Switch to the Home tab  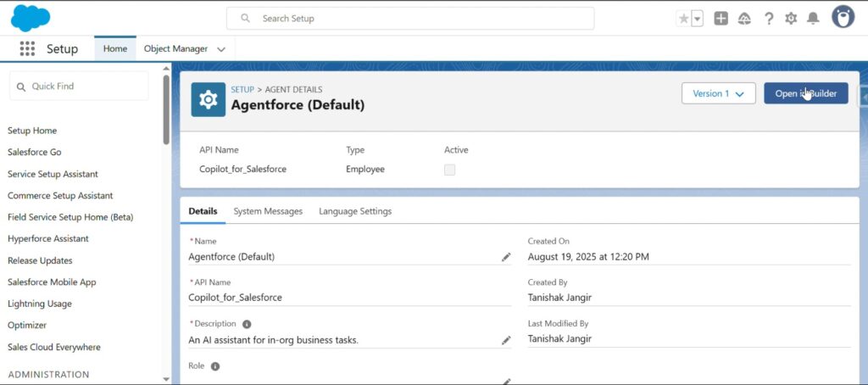115,48
